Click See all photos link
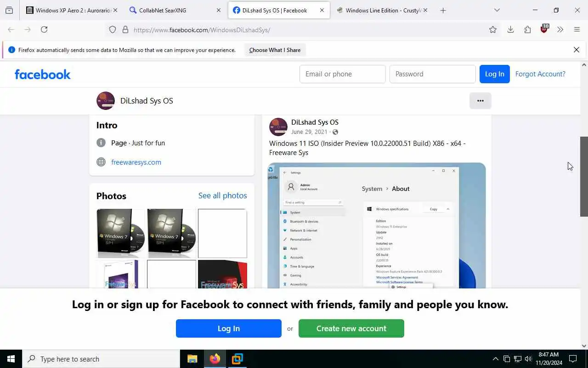This screenshot has height=368, width=588. coord(223,195)
